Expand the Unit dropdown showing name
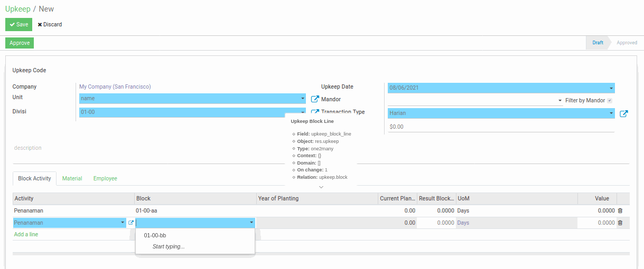The height and width of the screenshot is (269, 644). pyautogui.click(x=303, y=99)
